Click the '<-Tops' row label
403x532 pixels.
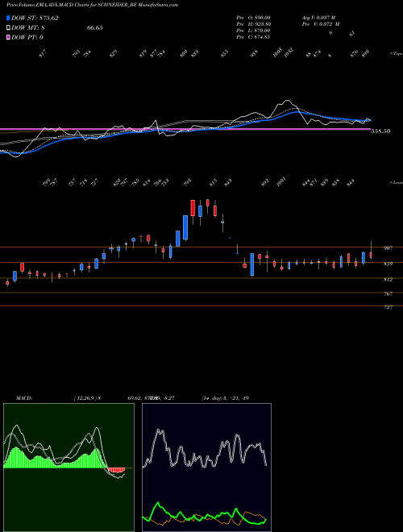pyautogui.click(x=396, y=54)
